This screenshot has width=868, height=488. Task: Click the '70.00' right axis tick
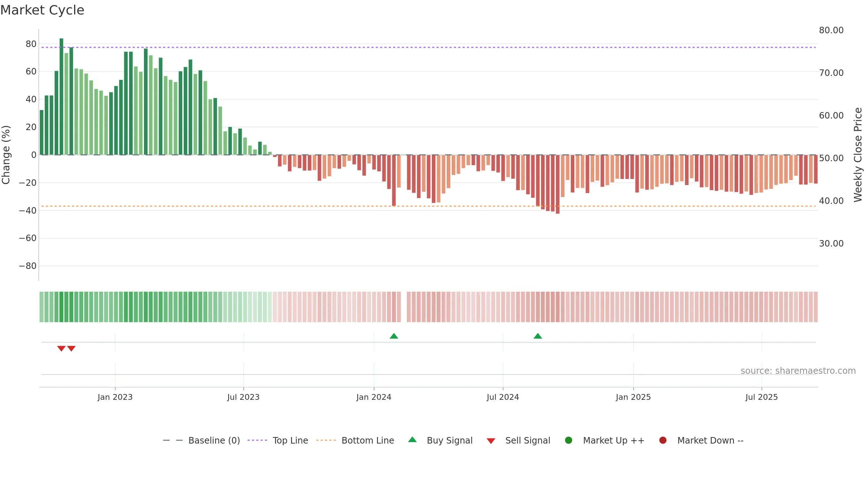831,73
